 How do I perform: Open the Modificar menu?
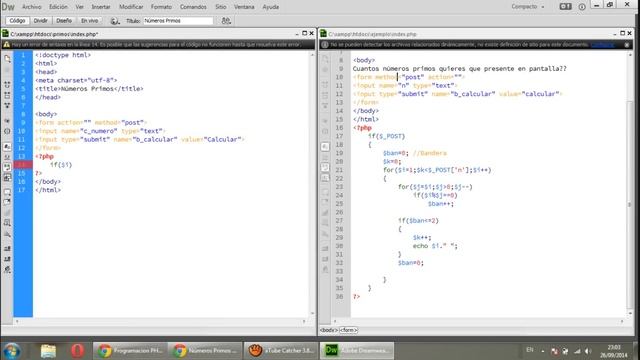[131, 7]
